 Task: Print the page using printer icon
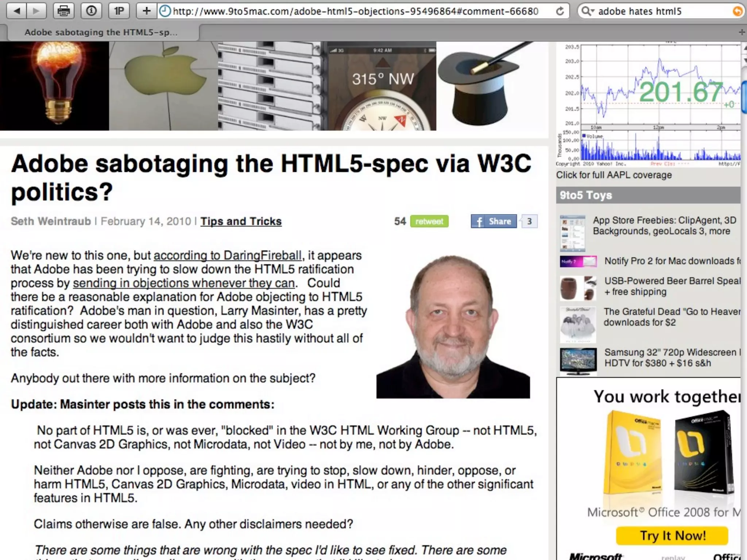coord(64,11)
